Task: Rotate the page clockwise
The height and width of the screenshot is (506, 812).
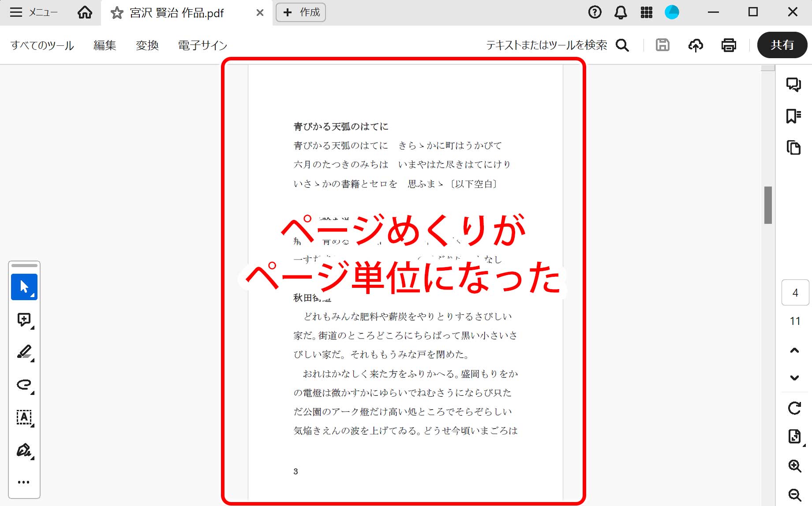Action: (x=794, y=408)
